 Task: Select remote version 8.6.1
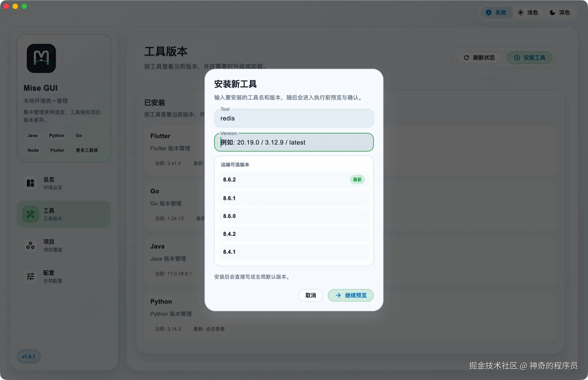(294, 198)
